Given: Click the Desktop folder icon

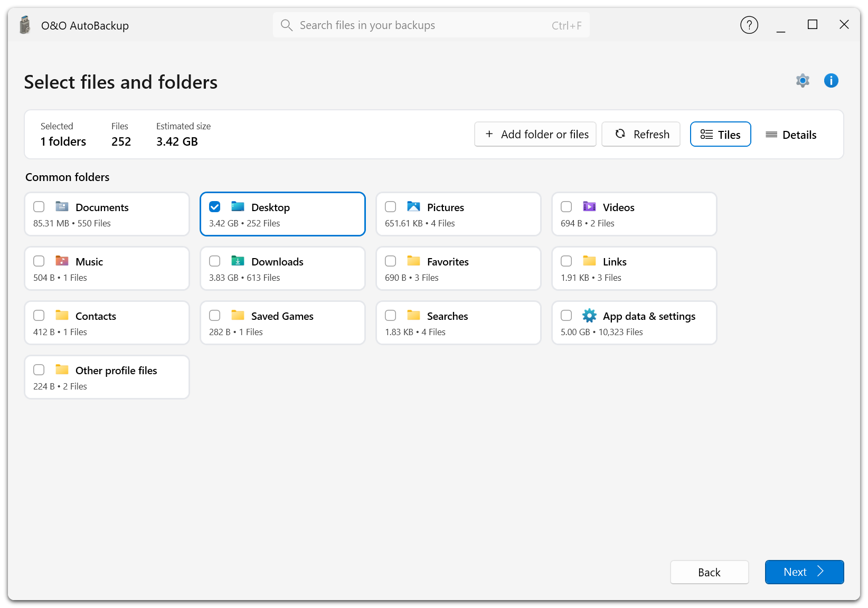Looking at the screenshot, I should [x=238, y=206].
